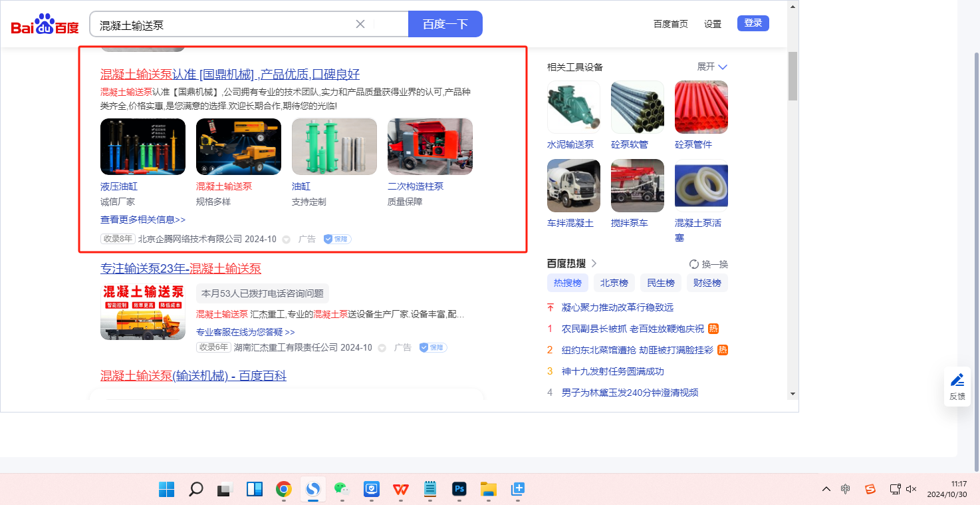
Task: Open WeChat from the taskbar
Action: (342, 490)
